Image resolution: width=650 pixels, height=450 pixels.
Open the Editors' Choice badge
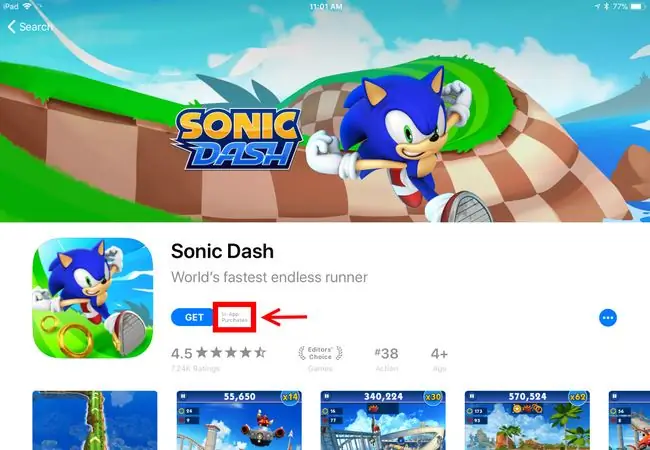pos(320,358)
